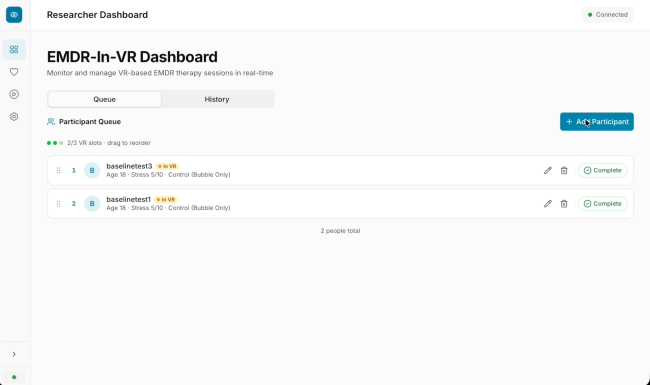The height and width of the screenshot is (385, 650).
Task: Switch to the History tab
Action: 217,99
